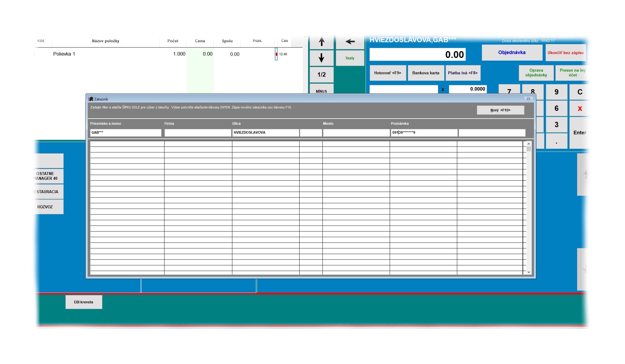This screenshot has height=364, width=625.
Task: Click the MÍNUS button
Action: [321, 89]
